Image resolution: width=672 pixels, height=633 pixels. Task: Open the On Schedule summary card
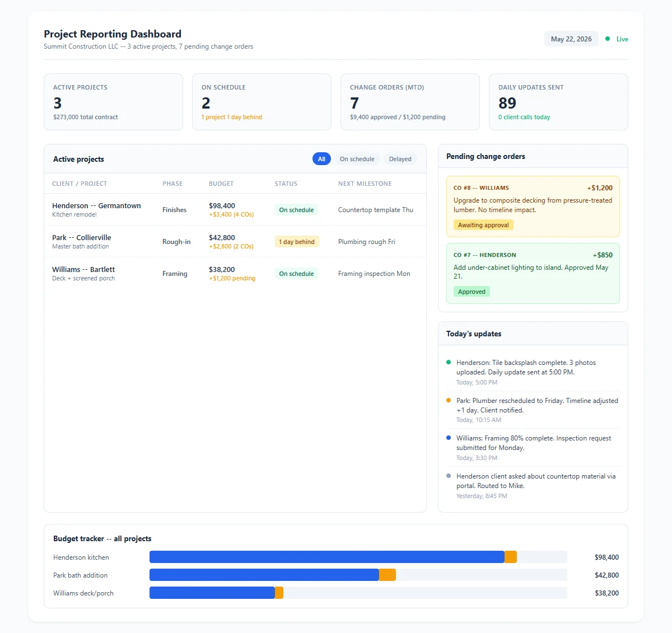pos(262,102)
